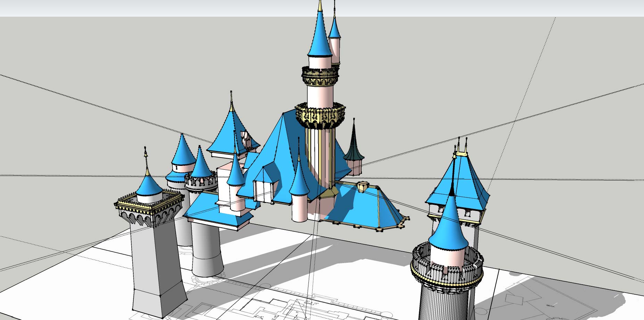The image size is (644, 320).
Task: Select the blue cone atop the square gray tower
Action: coord(149,186)
